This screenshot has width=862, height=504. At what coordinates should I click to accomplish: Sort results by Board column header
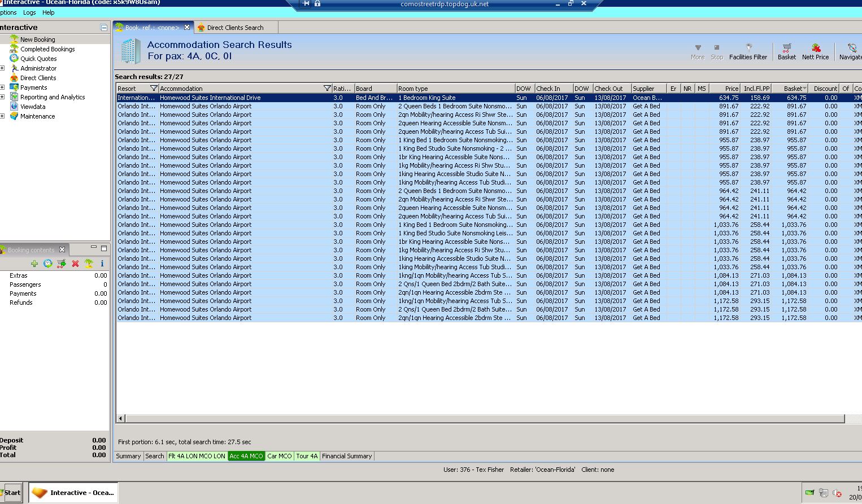click(375, 89)
